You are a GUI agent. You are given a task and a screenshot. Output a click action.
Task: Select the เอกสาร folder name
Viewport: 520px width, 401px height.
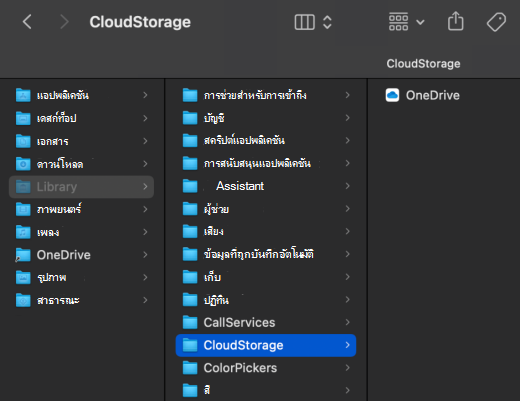pos(52,141)
